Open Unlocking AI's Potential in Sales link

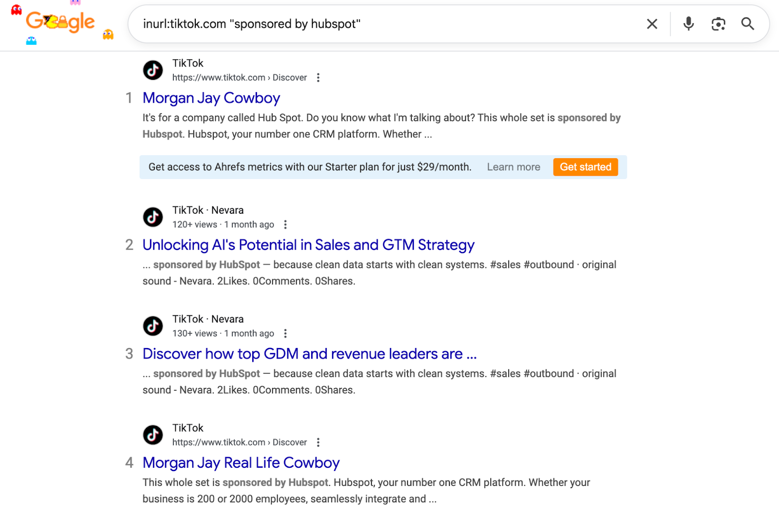[308, 245]
